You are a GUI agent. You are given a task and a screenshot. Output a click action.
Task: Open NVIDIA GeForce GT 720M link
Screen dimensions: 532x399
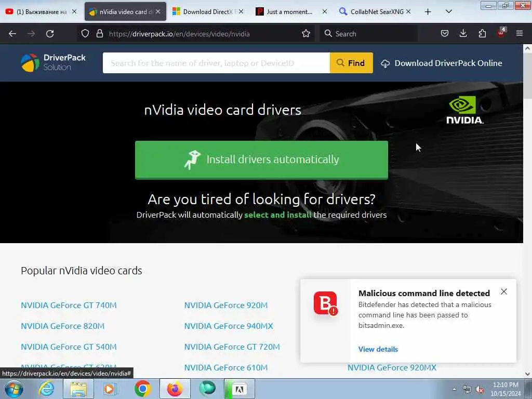[232, 347]
